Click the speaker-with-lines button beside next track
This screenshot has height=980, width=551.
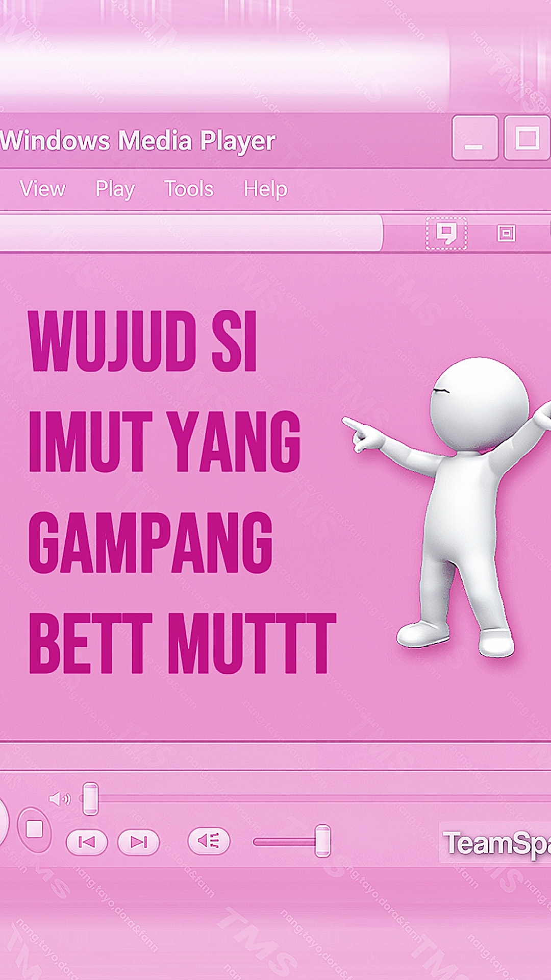click(x=209, y=841)
